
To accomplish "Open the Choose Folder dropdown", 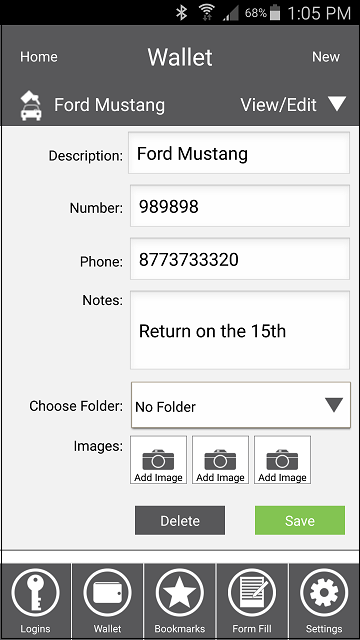I will tap(241, 405).
